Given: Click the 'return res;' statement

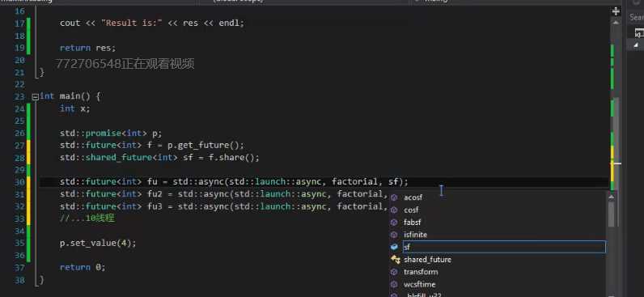Looking at the screenshot, I should pyautogui.click(x=88, y=48).
